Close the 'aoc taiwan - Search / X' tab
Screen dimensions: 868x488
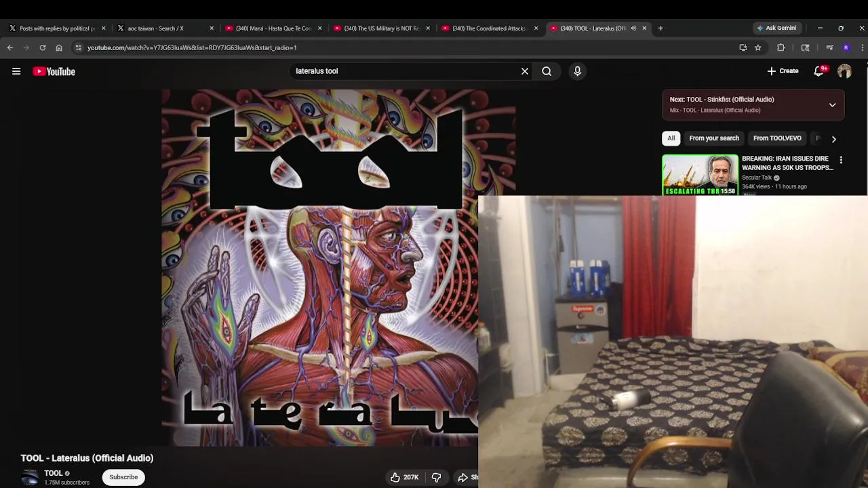pyautogui.click(x=212, y=28)
